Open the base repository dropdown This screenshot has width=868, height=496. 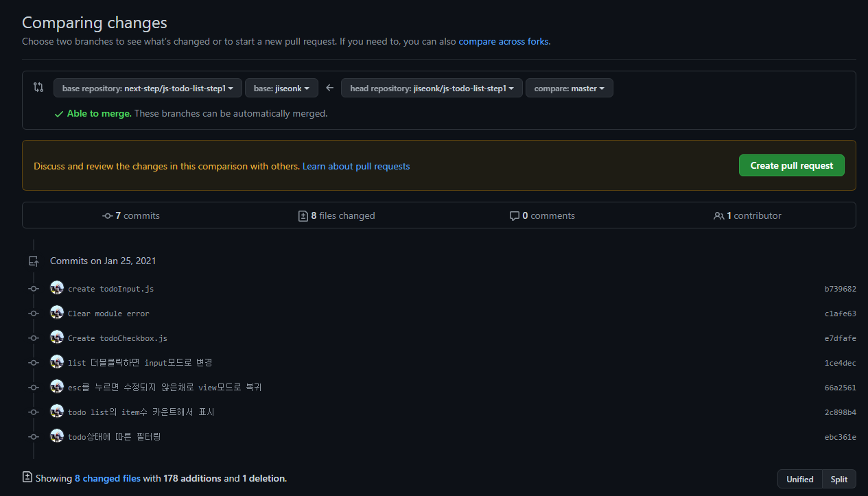point(148,88)
